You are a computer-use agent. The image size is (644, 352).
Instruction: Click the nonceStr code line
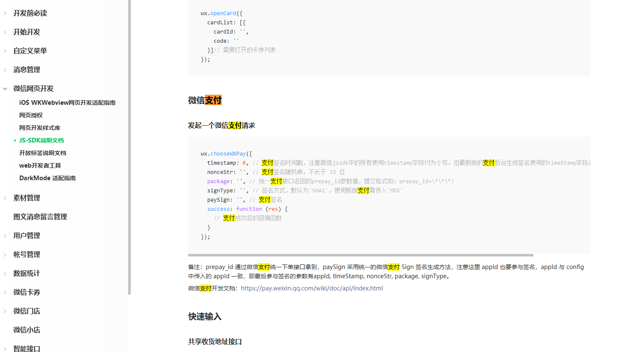click(276, 172)
